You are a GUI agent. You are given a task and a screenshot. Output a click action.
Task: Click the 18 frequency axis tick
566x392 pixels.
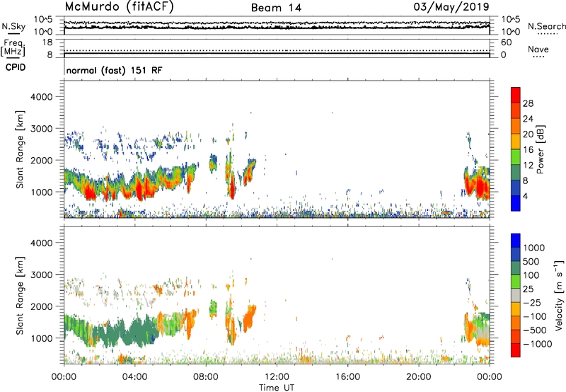(47, 42)
